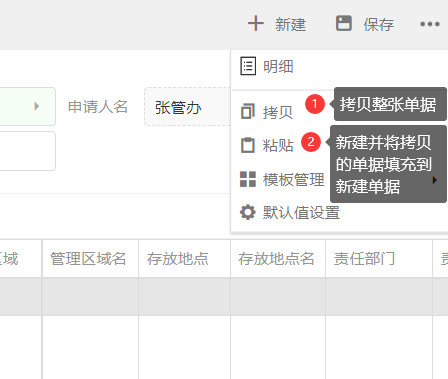Click the 拷贝 copy icon
The width and height of the screenshot is (448, 379).
tap(248, 112)
